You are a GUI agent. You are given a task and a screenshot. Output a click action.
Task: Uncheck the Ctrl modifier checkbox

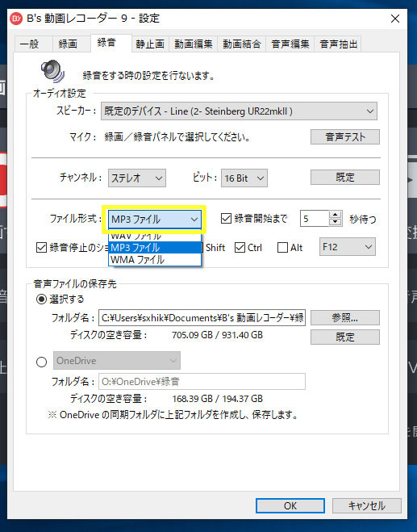coord(240,248)
